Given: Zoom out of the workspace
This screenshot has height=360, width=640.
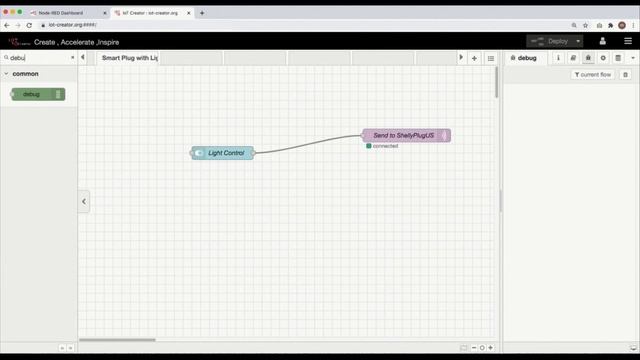Looking at the screenshot, I should (x=474, y=348).
